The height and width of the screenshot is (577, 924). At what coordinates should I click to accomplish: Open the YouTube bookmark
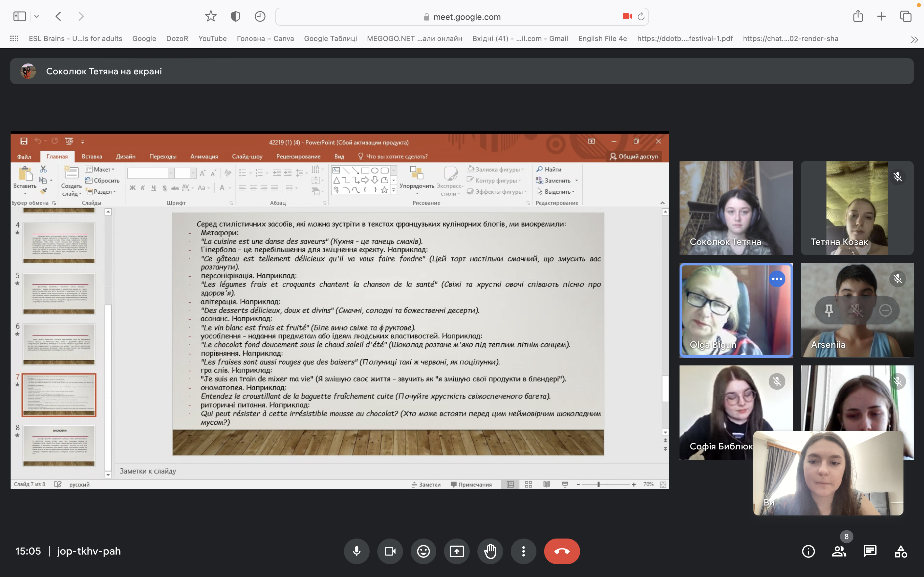click(212, 38)
